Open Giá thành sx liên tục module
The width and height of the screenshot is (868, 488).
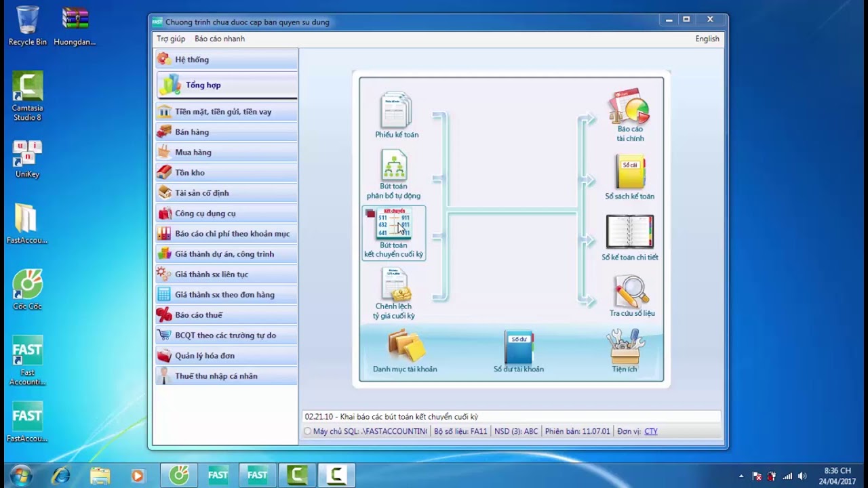click(226, 274)
